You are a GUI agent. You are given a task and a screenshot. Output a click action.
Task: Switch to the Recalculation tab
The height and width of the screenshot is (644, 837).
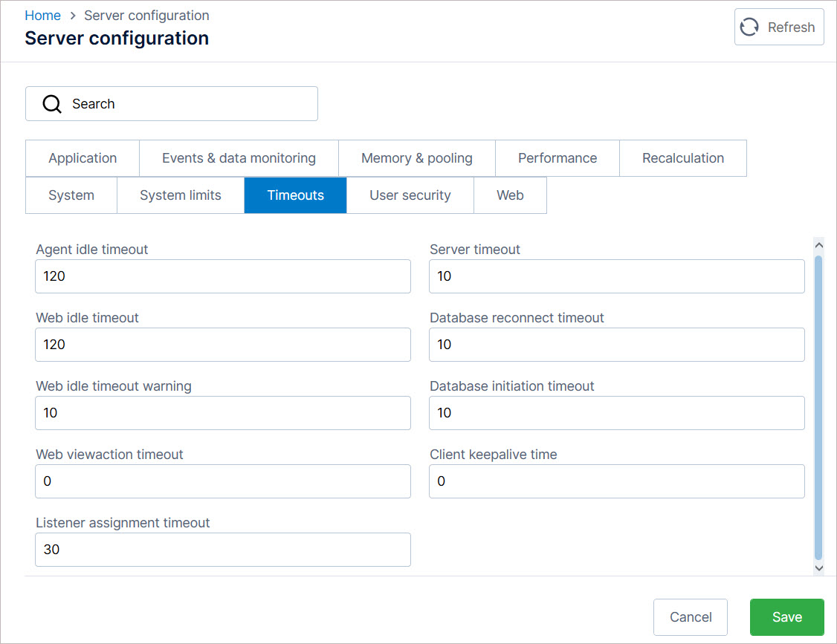point(682,158)
